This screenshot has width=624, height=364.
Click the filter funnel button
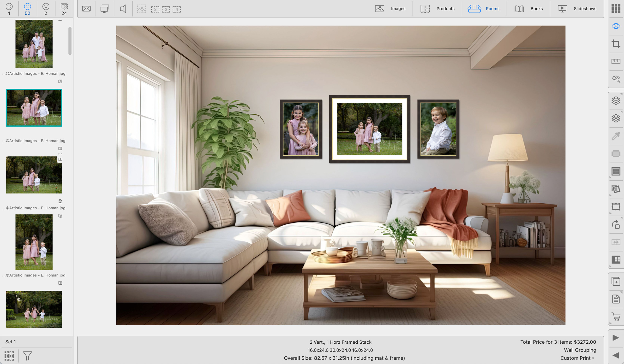click(27, 356)
